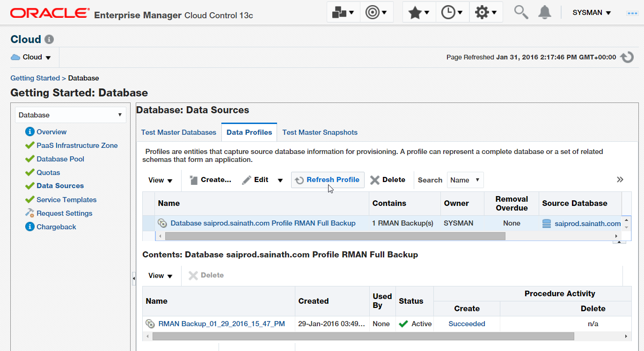Click the Succeeded create status link
Viewport: 644px width, 351px height.
click(467, 323)
